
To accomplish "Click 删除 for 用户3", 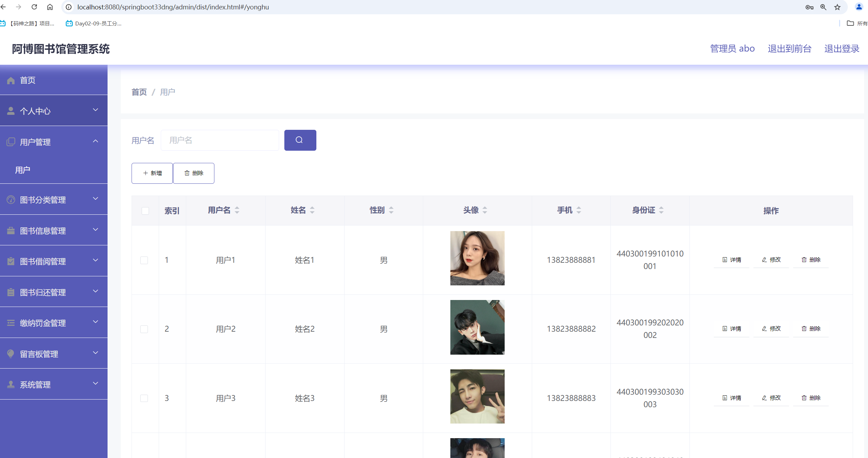I will pyautogui.click(x=811, y=398).
